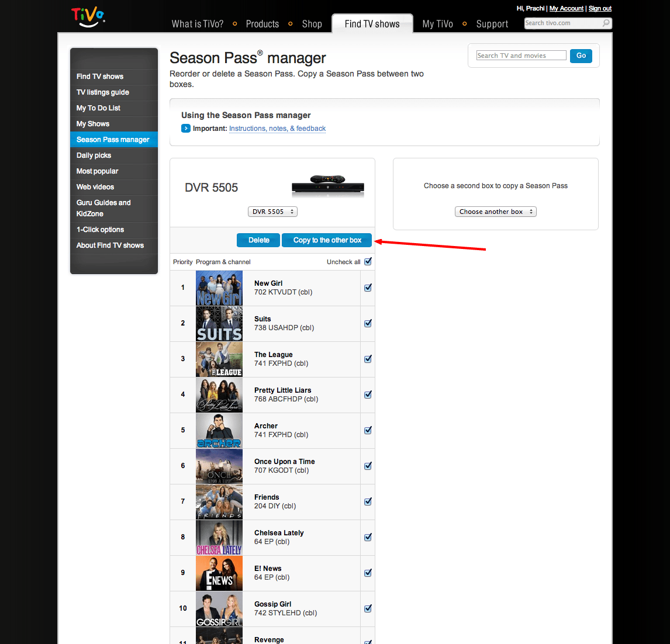Open the Support menu
670x644 pixels.
coord(492,24)
